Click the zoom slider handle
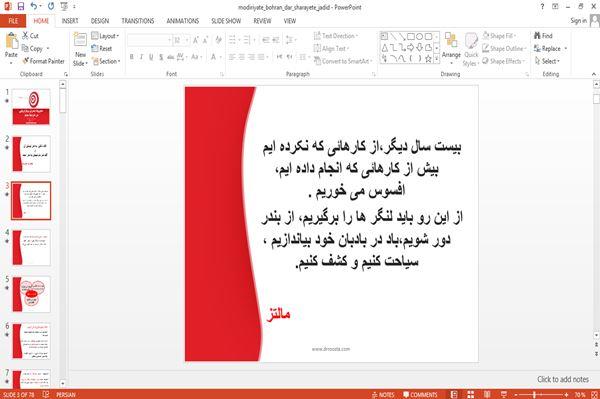This screenshot has height=399, width=600. (534, 394)
